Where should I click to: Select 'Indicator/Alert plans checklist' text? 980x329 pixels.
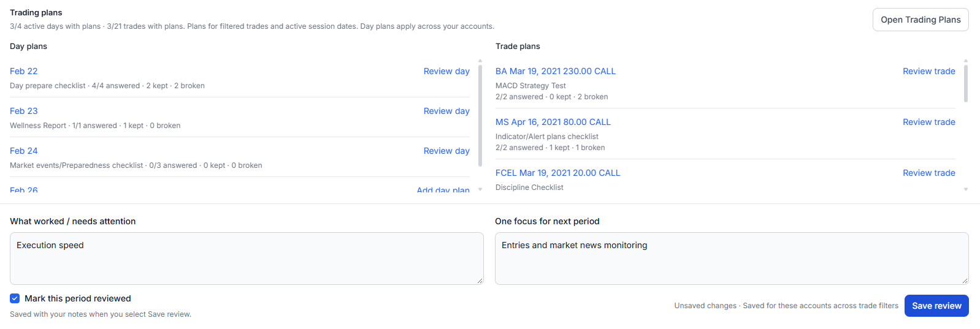point(547,137)
